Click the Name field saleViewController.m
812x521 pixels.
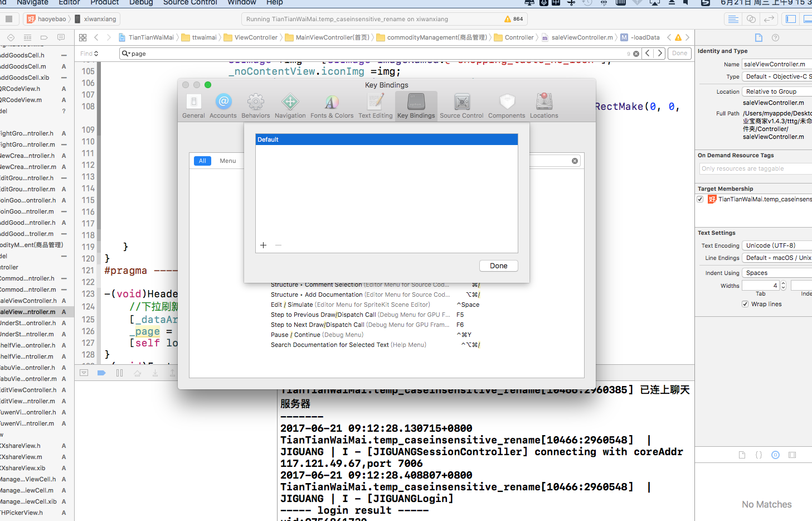(777, 64)
